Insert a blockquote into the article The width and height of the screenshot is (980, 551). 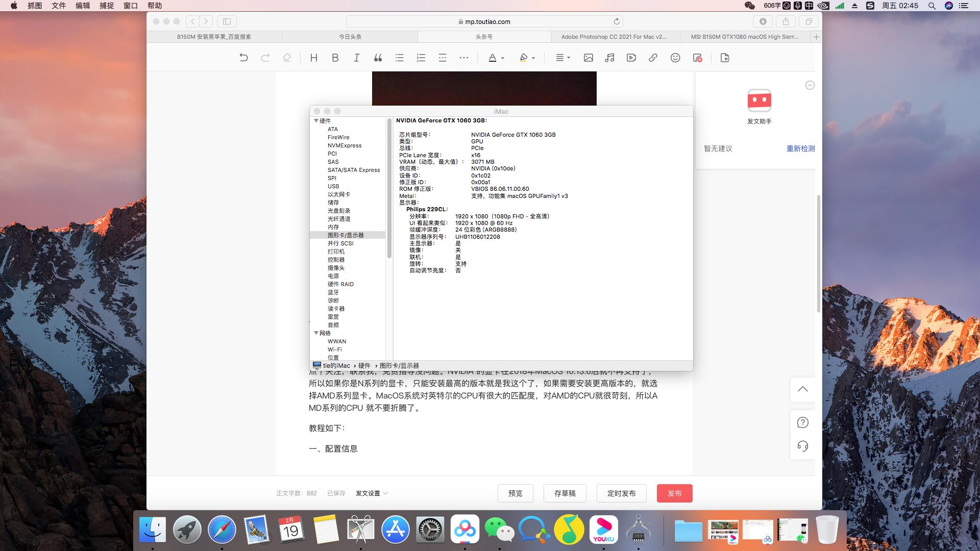378,58
